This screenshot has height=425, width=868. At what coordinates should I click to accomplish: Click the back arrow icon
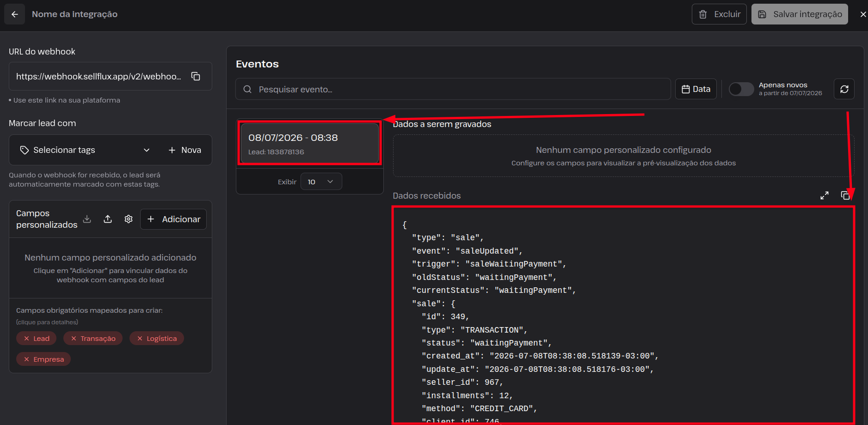[x=14, y=14]
